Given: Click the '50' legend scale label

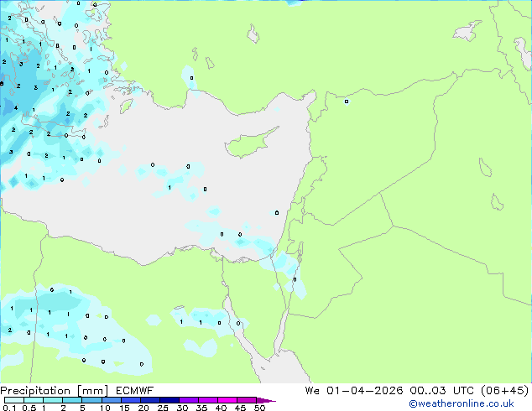Looking at the screenshot, I should [260, 408].
